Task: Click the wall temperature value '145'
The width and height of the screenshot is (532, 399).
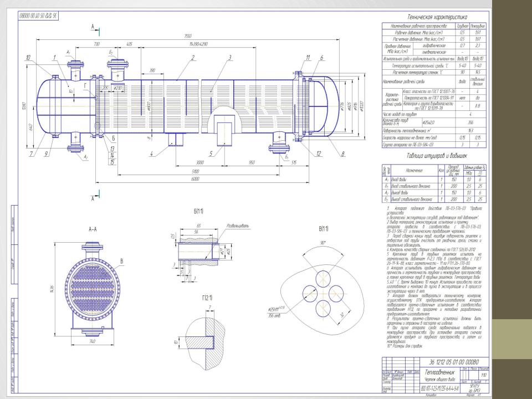Action: (478, 72)
